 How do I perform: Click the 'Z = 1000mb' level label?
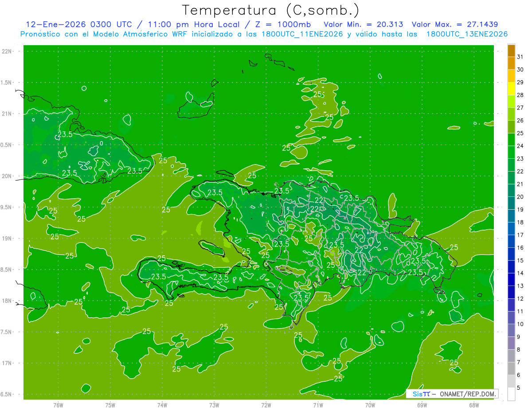(284, 24)
